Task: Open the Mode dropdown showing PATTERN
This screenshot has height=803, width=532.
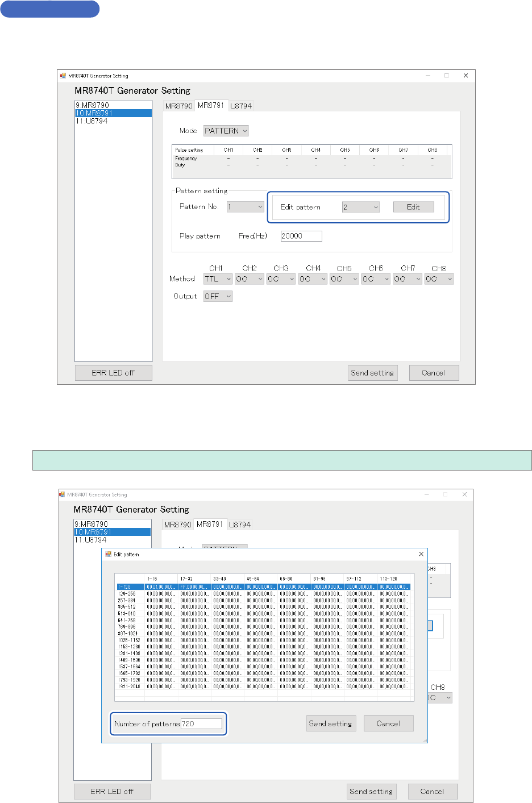Action: pos(226,131)
